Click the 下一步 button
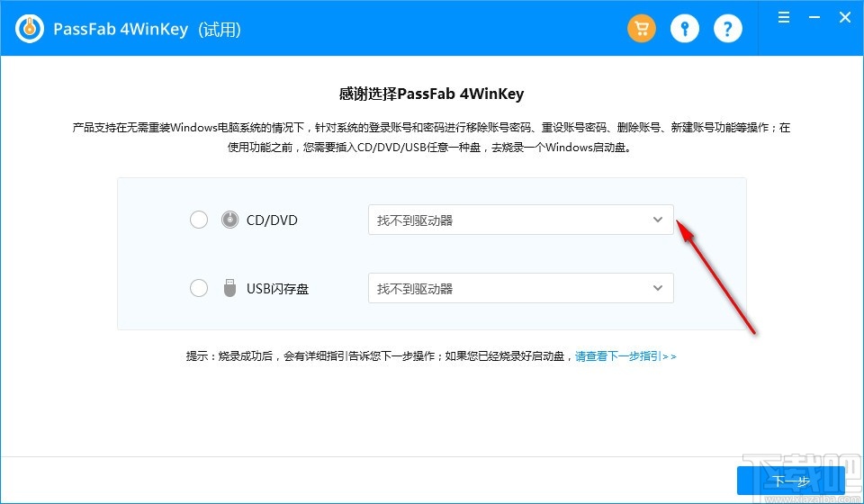Viewport: 864px width, 504px height. (x=791, y=481)
